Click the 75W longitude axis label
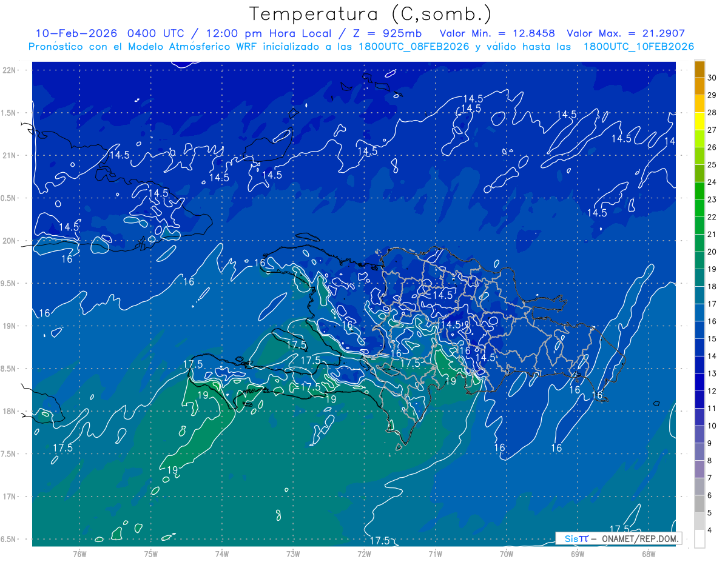The image size is (728, 562). [151, 554]
